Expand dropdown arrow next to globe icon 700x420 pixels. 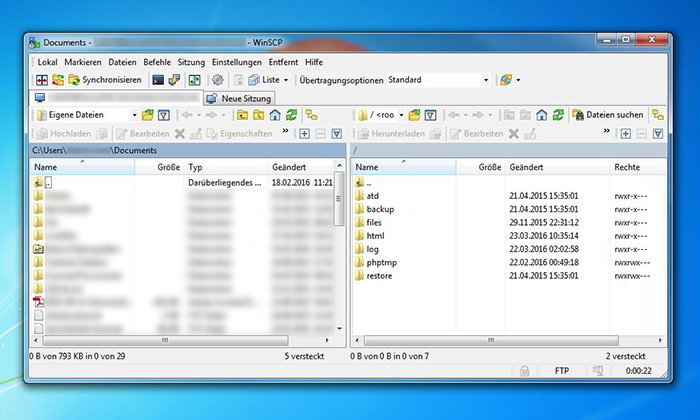(518, 80)
